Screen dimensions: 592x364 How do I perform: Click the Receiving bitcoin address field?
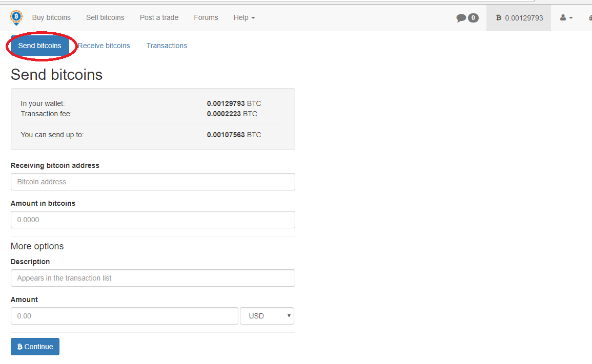pyautogui.click(x=153, y=182)
